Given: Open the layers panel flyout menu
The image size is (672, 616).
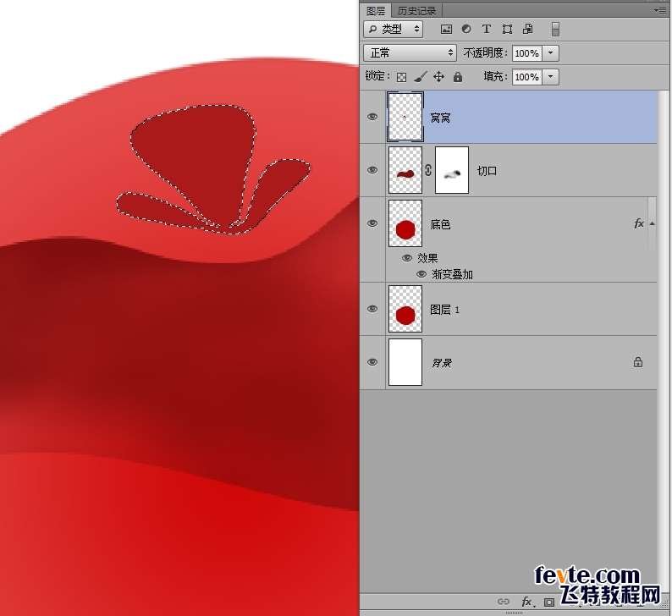Looking at the screenshot, I should tap(660, 10).
